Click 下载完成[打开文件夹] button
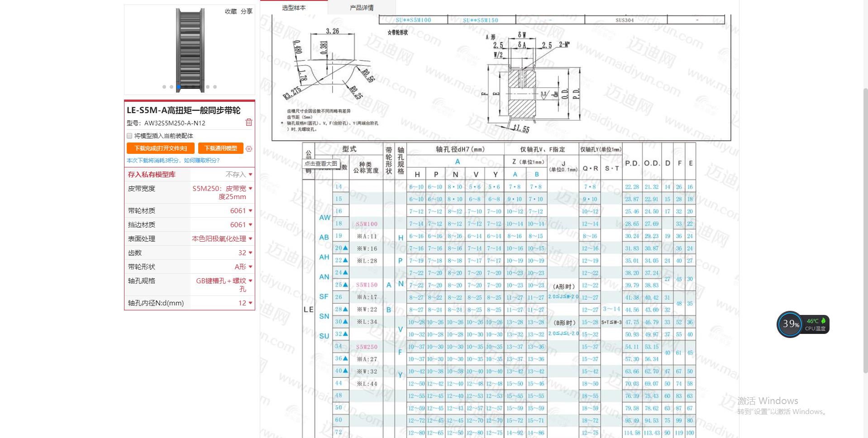 pyautogui.click(x=161, y=148)
